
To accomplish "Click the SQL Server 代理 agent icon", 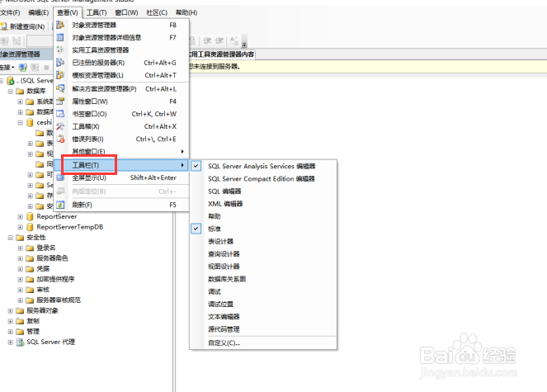I will pyautogui.click(x=21, y=342).
